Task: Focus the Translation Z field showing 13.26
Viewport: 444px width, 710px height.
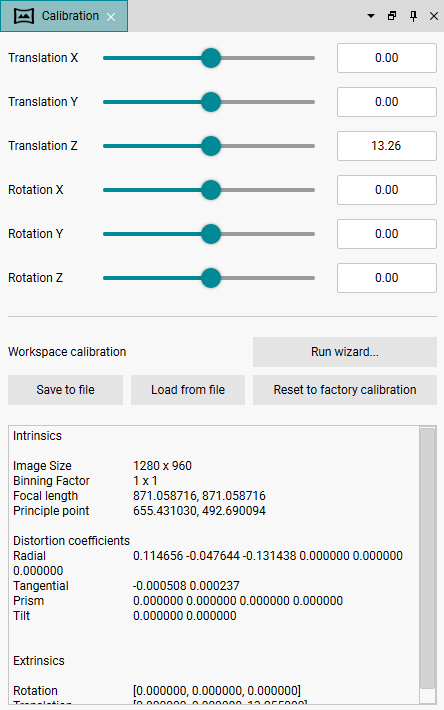Action: pyautogui.click(x=387, y=146)
